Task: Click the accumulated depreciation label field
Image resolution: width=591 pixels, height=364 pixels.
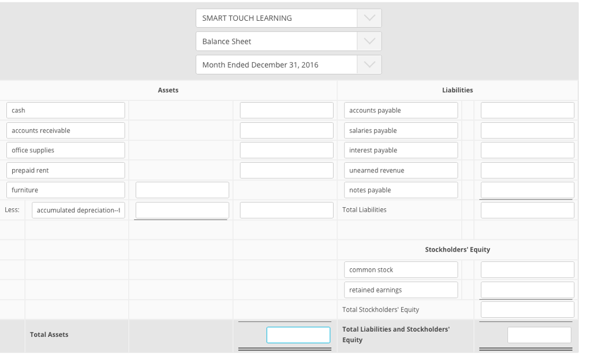Action: (78, 209)
